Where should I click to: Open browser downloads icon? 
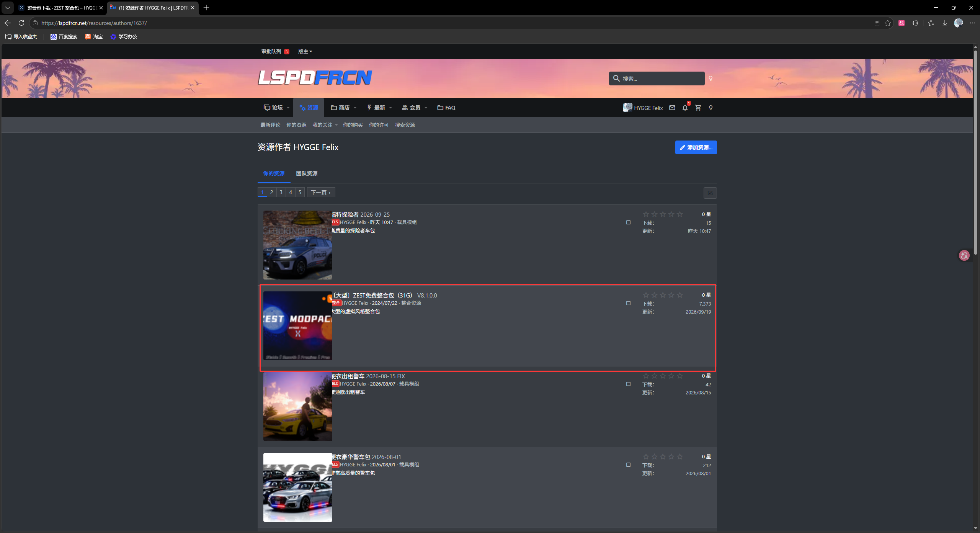(945, 23)
